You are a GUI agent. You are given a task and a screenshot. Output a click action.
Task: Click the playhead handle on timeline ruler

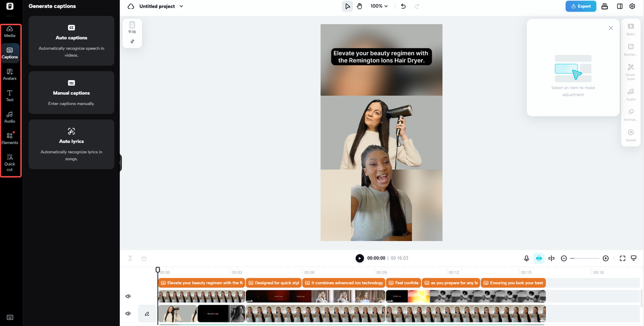pyautogui.click(x=157, y=270)
